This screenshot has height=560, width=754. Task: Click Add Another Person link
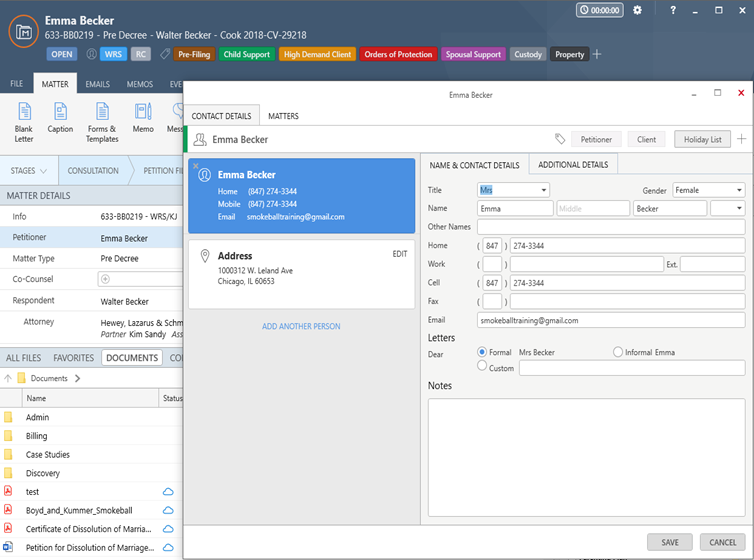click(301, 326)
